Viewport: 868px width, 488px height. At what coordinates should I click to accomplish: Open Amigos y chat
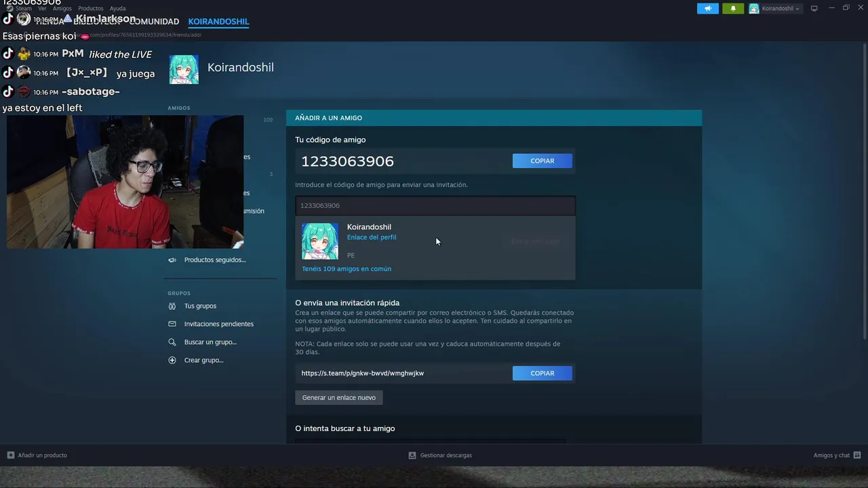point(837,455)
